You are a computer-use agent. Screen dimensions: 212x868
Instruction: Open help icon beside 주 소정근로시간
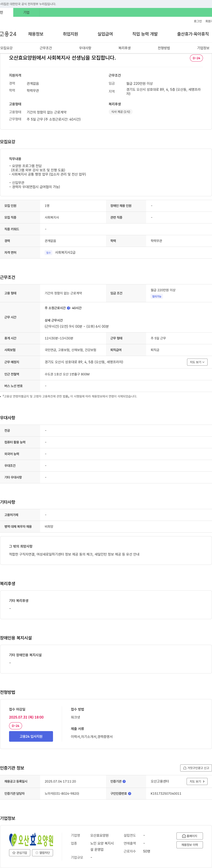[68, 308]
